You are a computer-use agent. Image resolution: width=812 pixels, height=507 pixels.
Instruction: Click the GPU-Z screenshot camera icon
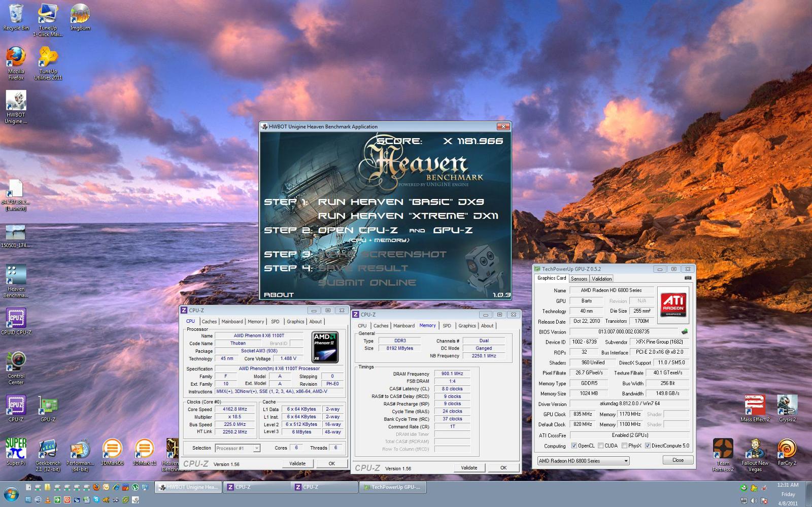click(x=688, y=278)
